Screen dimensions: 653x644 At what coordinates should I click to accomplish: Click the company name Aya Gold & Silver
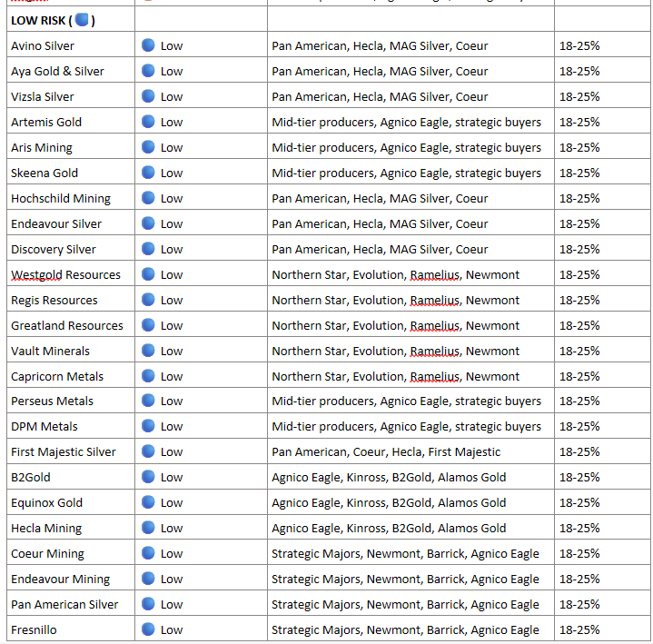(x=57, y=71)
